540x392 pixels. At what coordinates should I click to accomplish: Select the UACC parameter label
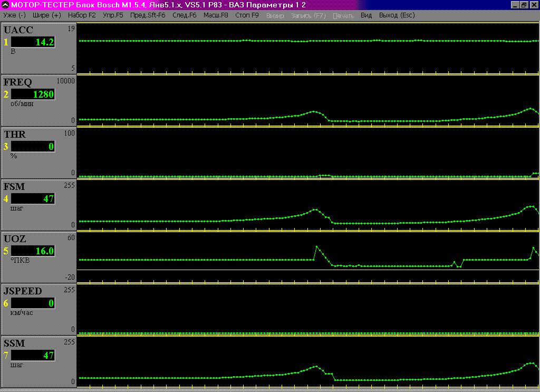pyautogui.click(x=18, y=30)
